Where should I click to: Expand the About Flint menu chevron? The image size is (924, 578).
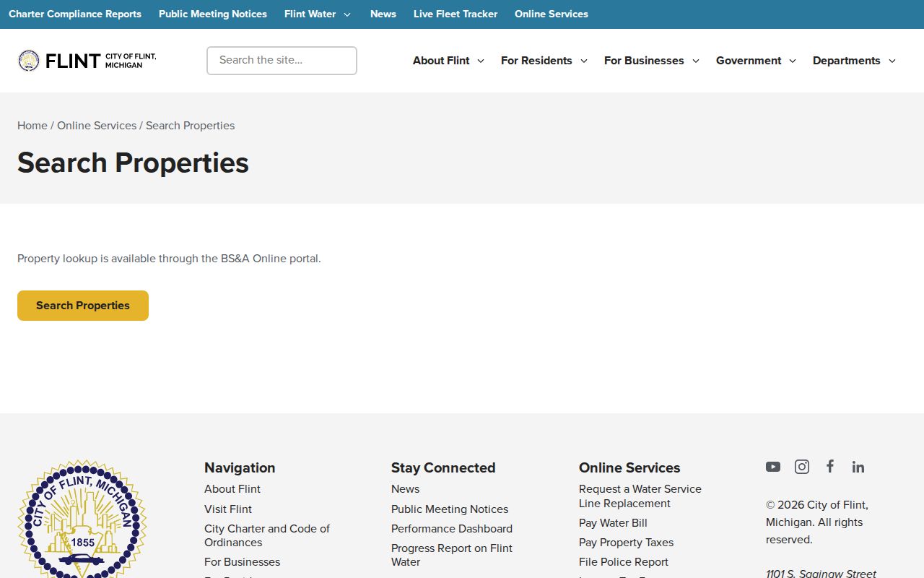[x=481, y=61]
